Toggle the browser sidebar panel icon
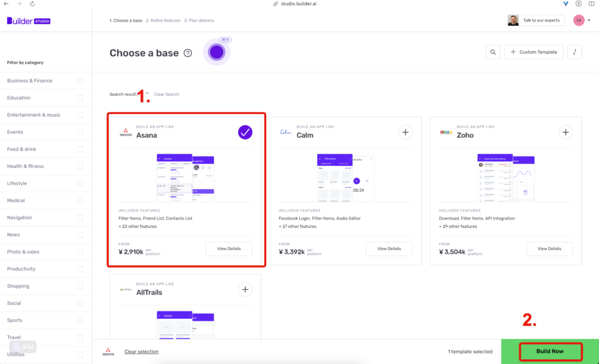This screenshot has height=364, width=599. (591, 4)
